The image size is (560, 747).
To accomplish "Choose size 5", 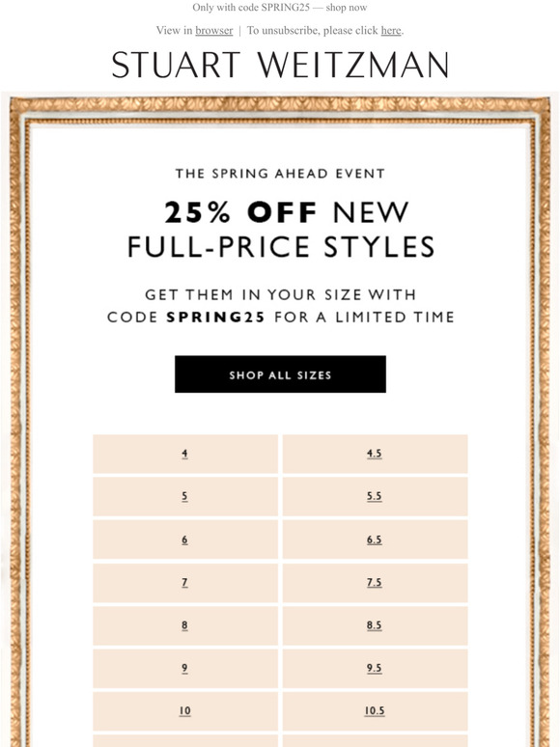I will point(185,496).
